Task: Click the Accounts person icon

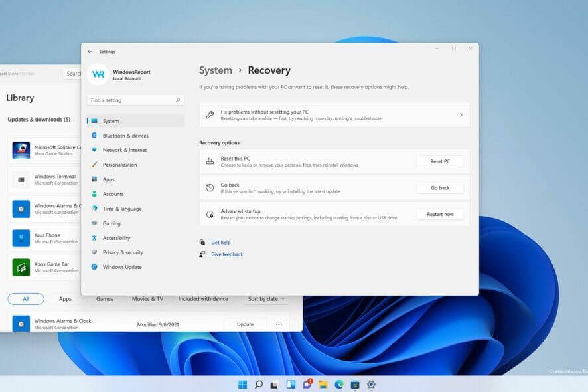Action: (94, 194)
